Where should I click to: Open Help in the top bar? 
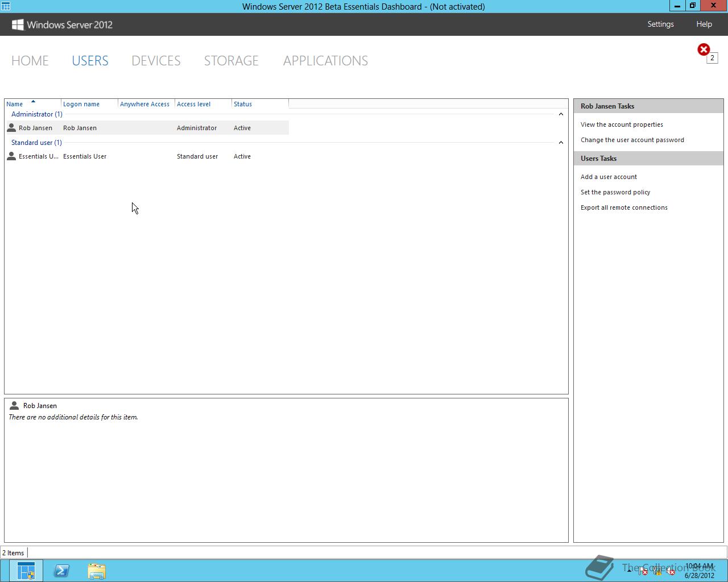click(x=704, y=24)
